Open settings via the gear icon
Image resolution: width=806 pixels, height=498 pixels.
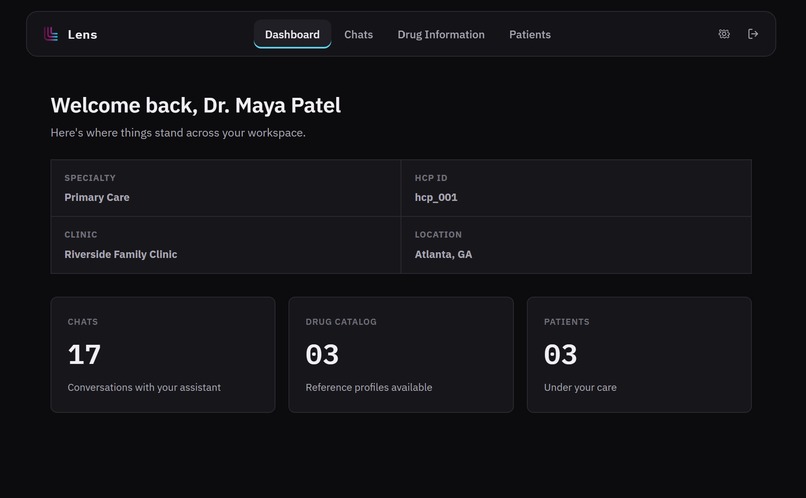[x=724, y=34]
